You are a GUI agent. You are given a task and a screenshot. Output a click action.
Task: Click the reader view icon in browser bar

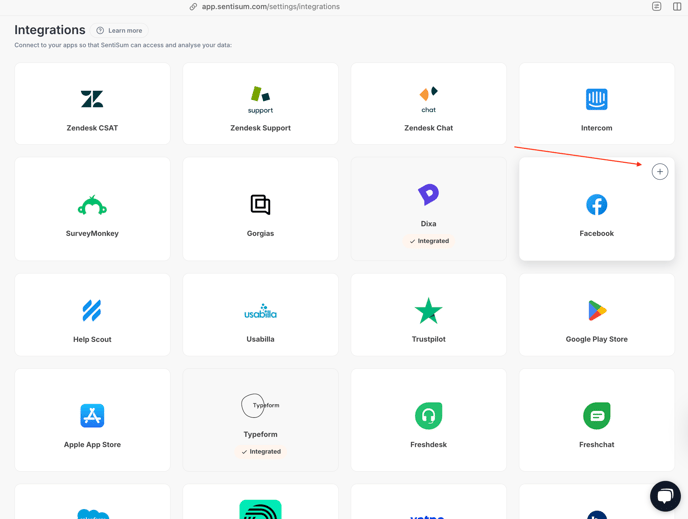coord(656,6)
